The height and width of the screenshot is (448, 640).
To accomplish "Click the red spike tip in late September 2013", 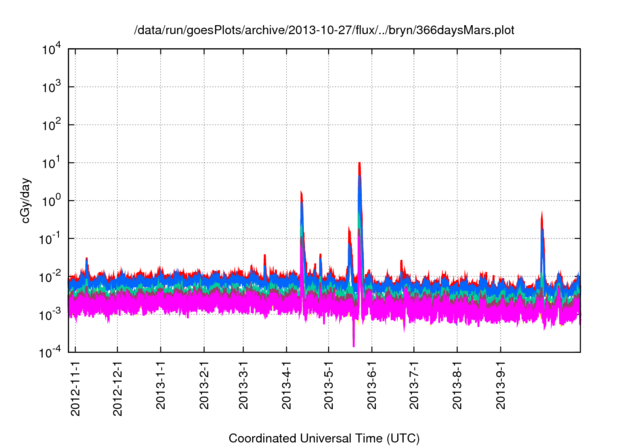I will click(x=541, y=213).
